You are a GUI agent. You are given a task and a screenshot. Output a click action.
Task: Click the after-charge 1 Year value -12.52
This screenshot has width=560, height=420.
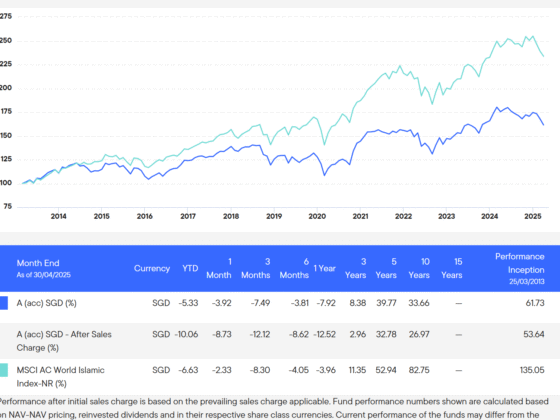point(325,335)
